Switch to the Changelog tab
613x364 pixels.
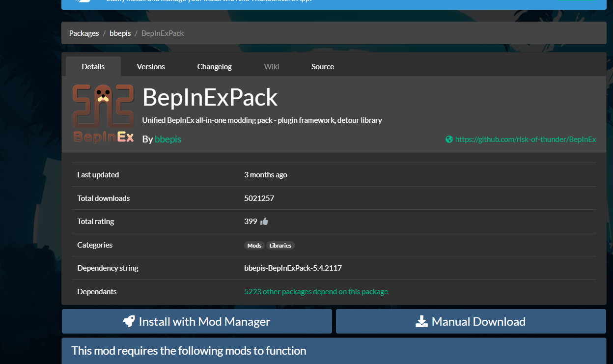(x=214, y=67)
